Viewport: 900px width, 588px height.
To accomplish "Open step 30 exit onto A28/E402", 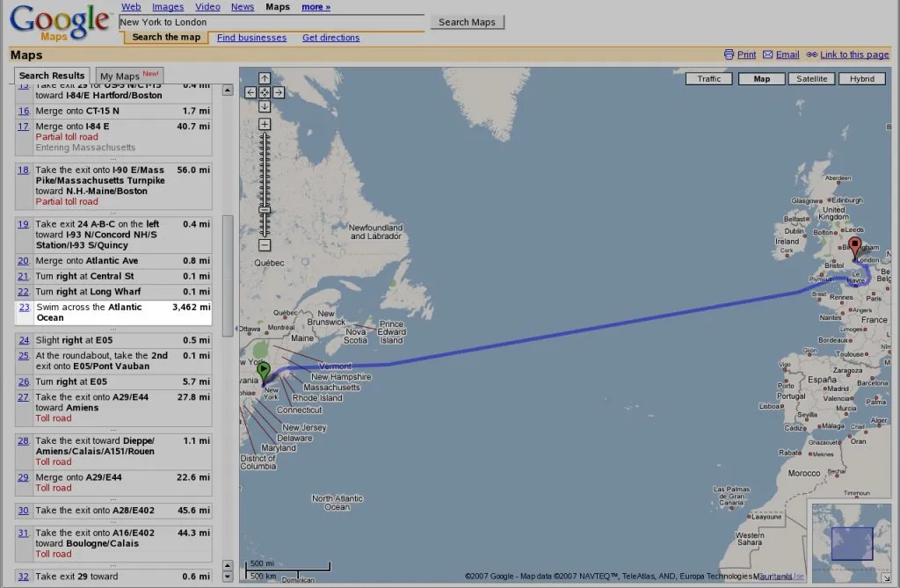I will tap(113, 510).
